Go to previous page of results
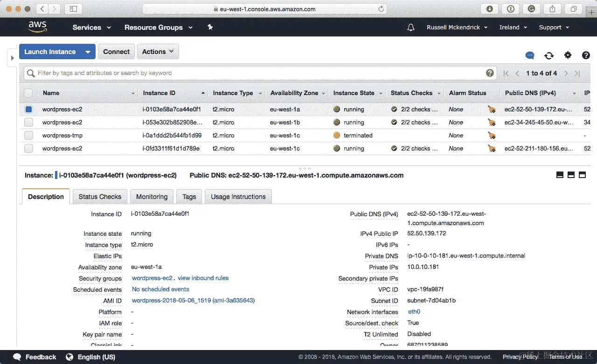 [517, 73]
